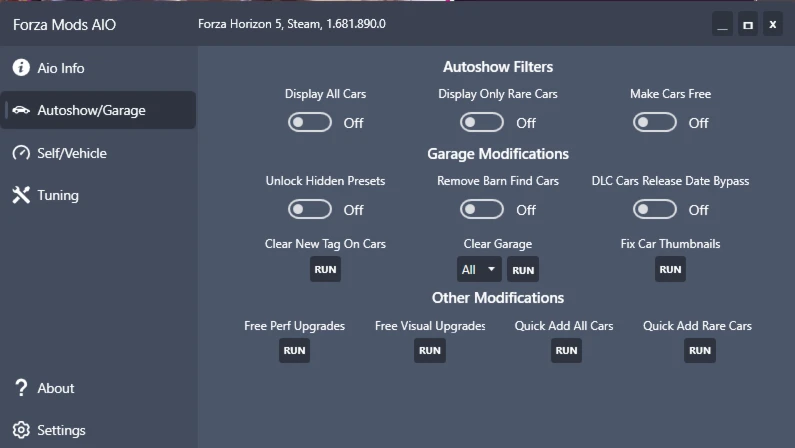795x448 pixels.
Task: Click the gear Settings icon
Action: point(21,430)
